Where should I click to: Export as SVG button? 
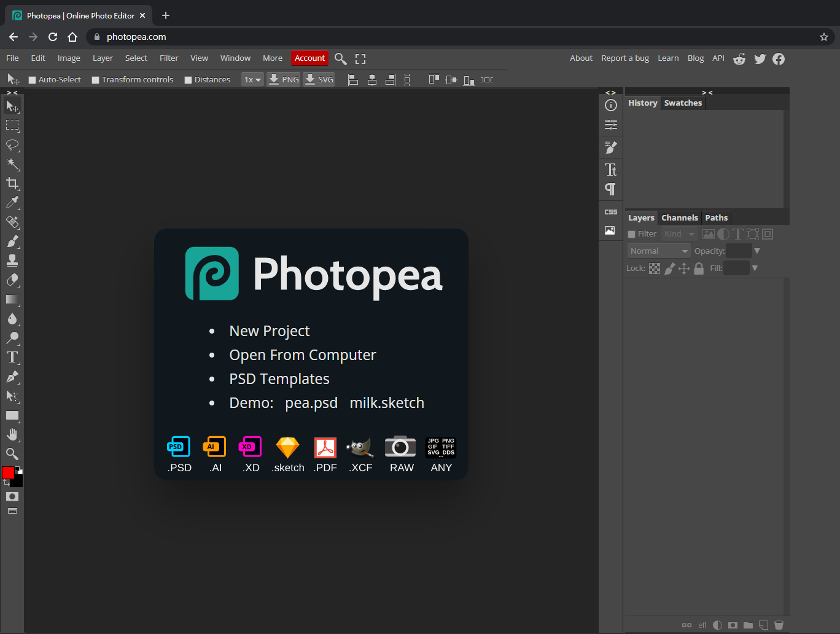[319, 79]
